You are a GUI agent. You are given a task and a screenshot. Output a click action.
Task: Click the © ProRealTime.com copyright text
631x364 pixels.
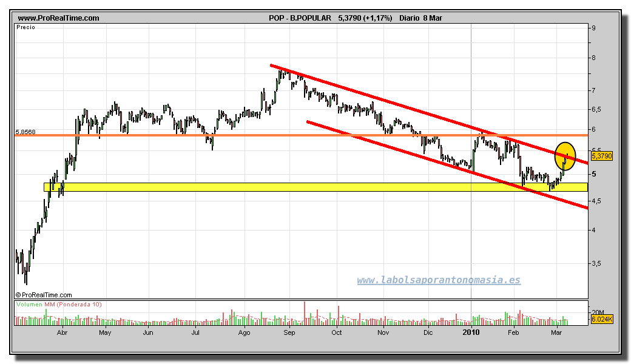point(43,294)
